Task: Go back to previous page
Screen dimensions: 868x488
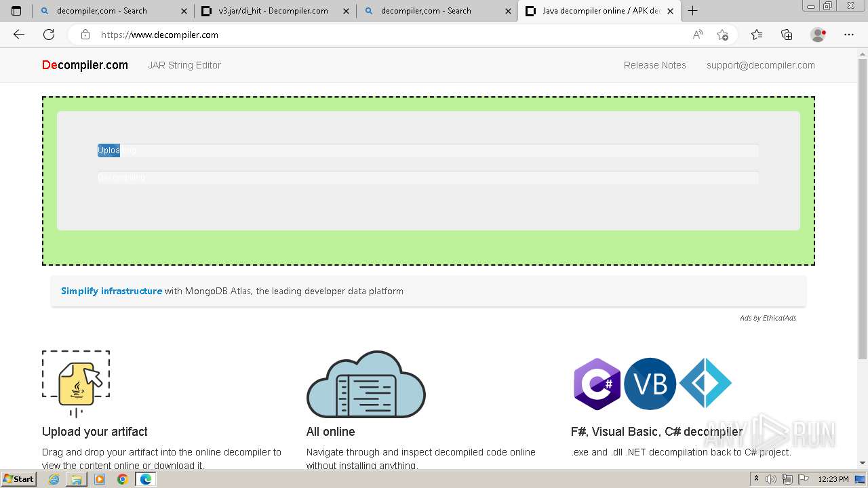Action: point(19,35)
